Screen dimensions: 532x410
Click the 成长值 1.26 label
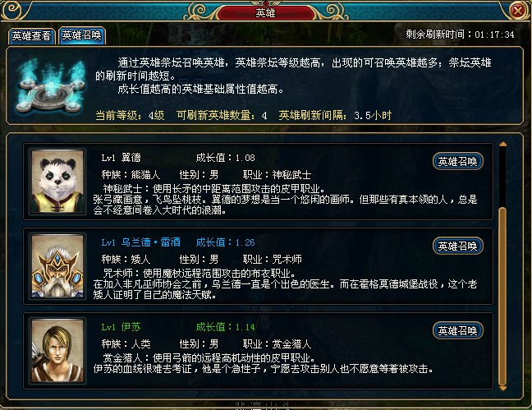[x=225, y=242]
